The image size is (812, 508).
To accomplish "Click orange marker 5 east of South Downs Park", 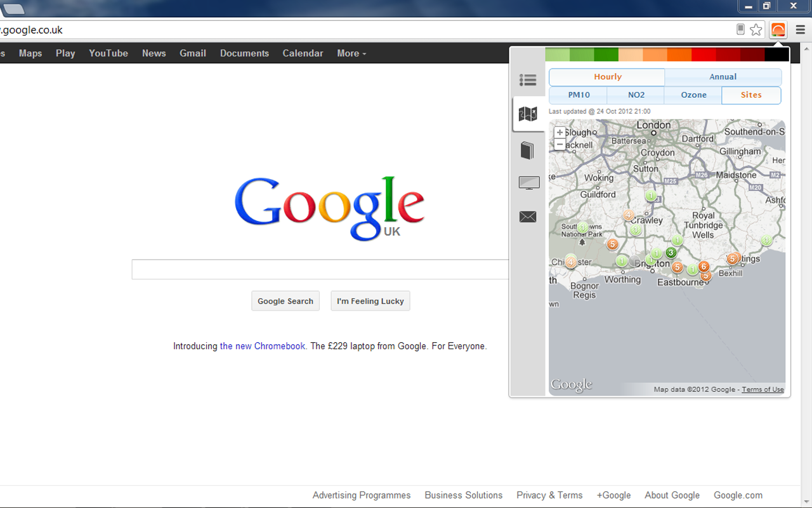I will pyautogui.click(x=612, y=244).
